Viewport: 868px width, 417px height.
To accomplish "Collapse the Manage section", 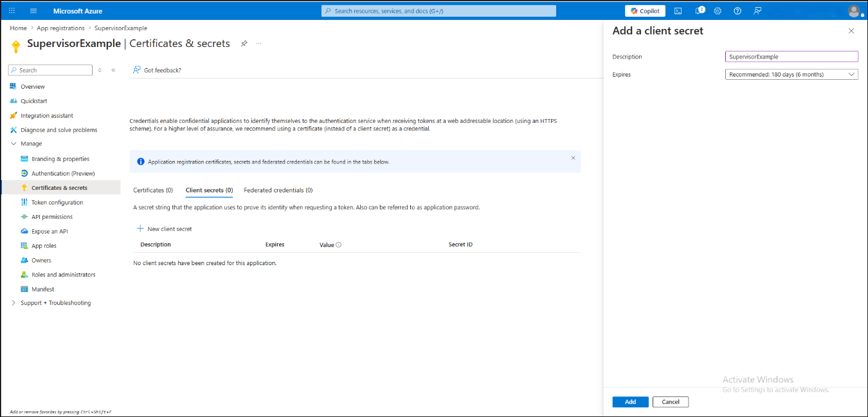I will click(14, 144).
